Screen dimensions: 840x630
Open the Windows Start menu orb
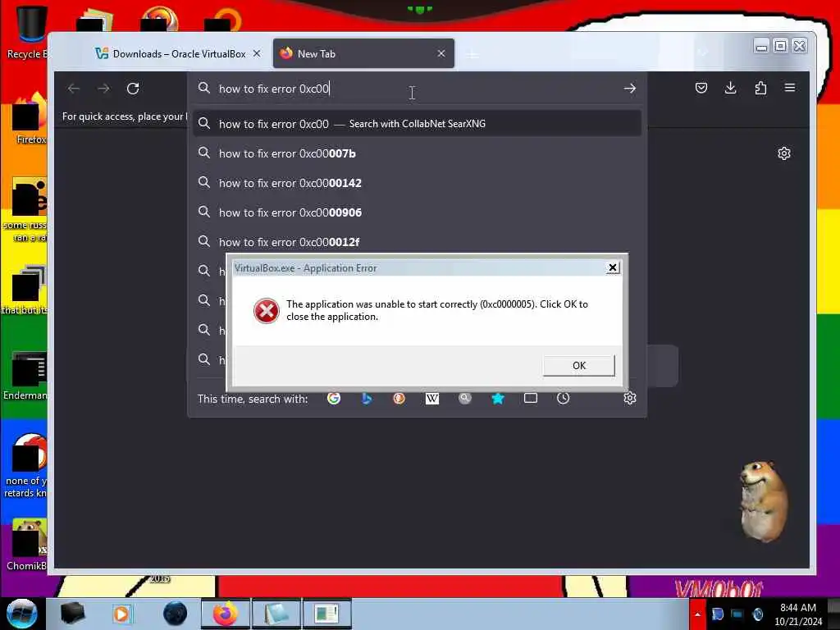(x=21, y=614)
